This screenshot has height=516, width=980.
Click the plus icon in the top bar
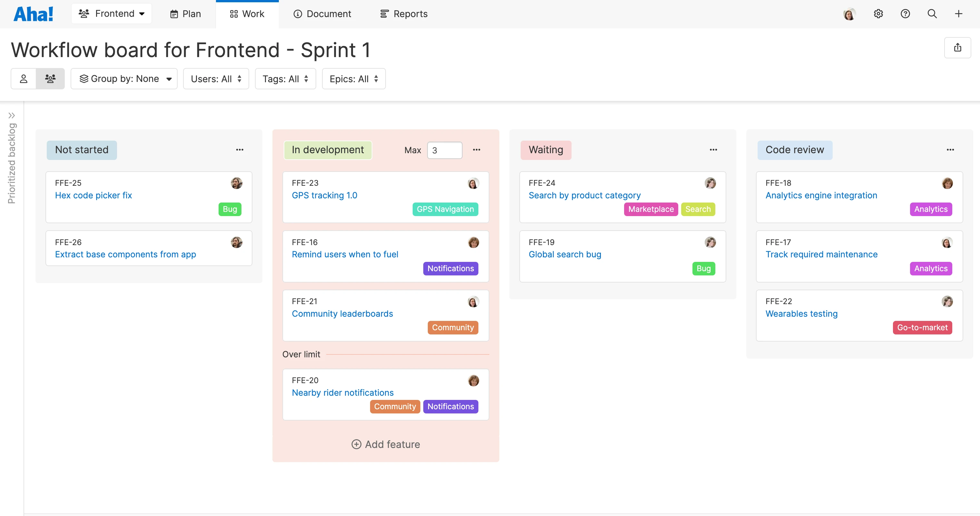(958, 14)
